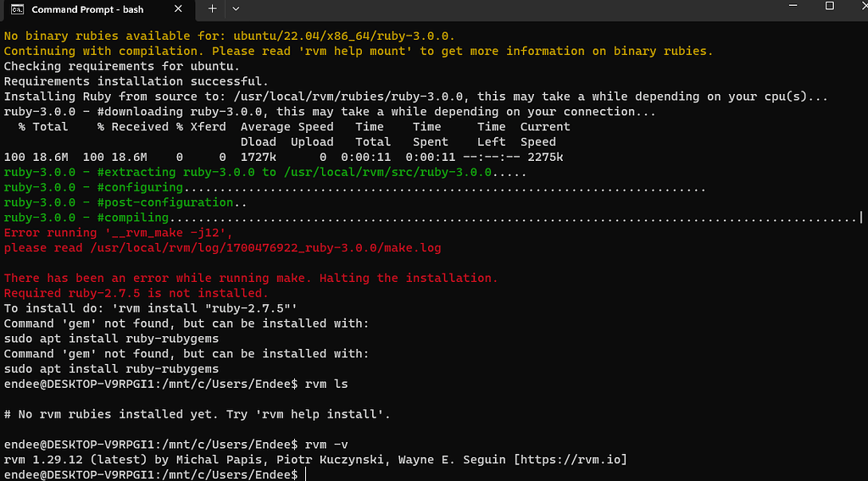
Task: Click the 'rvm install "ruby-2.7.5"' instruction line
Action: pos(151,308)
